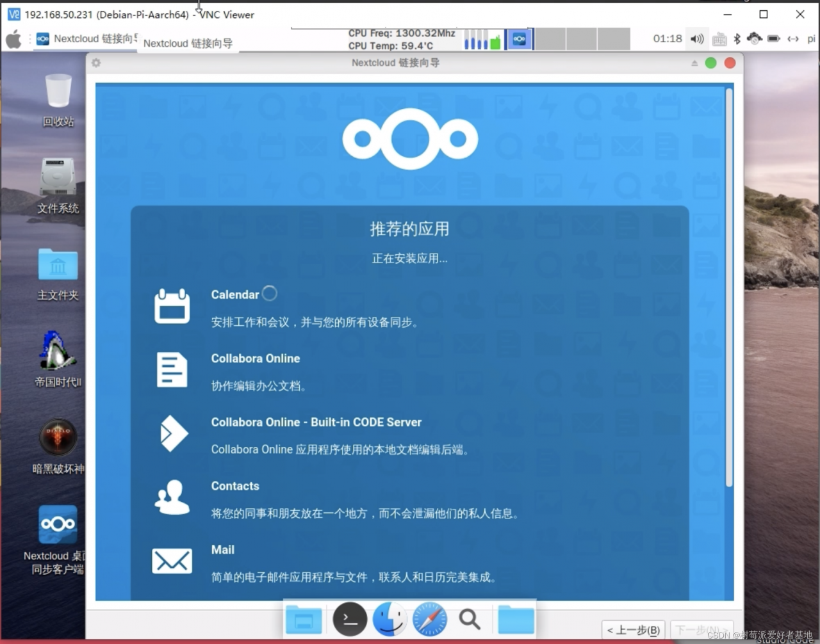Click the 'pi' username in top panel
Image resolution: width=820 pixels, height=644 pixels.
pos(811,39)
